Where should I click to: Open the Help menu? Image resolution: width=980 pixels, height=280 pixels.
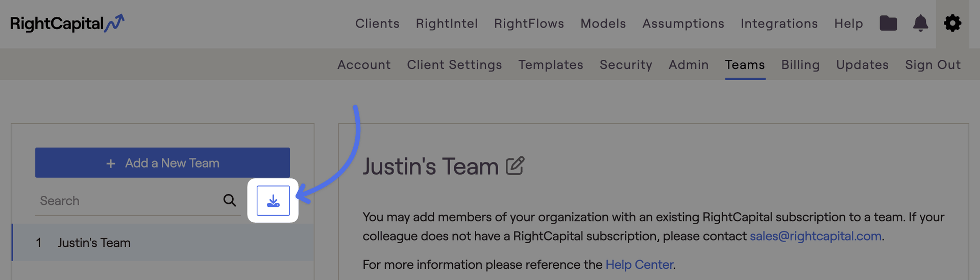[x=848, y=24]
